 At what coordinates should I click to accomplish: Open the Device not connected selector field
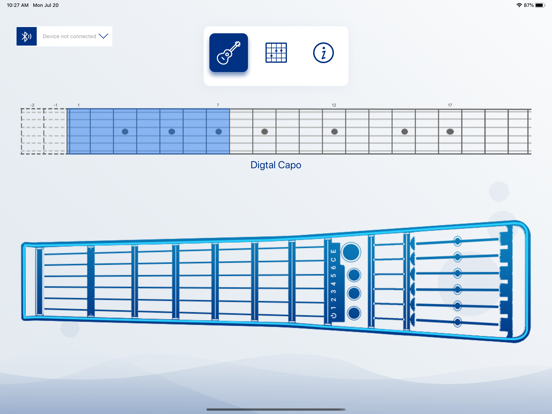[x=64, y=36]
